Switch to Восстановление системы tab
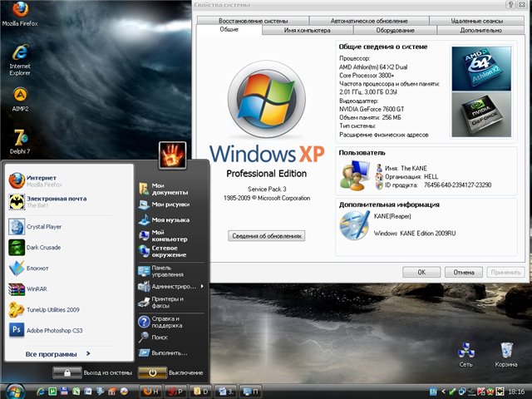 pyautogui.click(x=253, y=21)
